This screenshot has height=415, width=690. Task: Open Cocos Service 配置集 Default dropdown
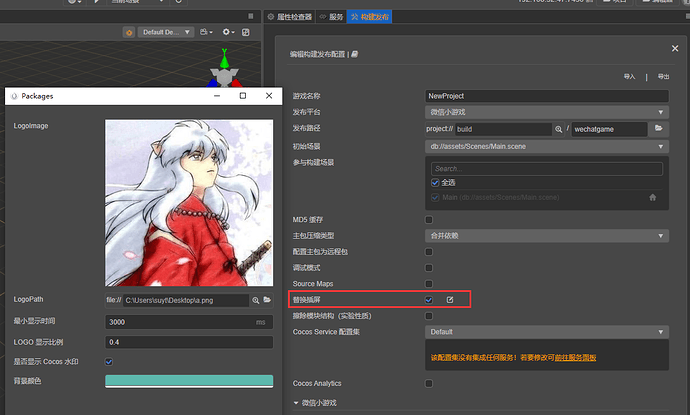pos(547,332)
